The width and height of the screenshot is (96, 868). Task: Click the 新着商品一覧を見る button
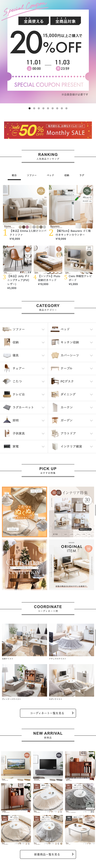(48, 854)
